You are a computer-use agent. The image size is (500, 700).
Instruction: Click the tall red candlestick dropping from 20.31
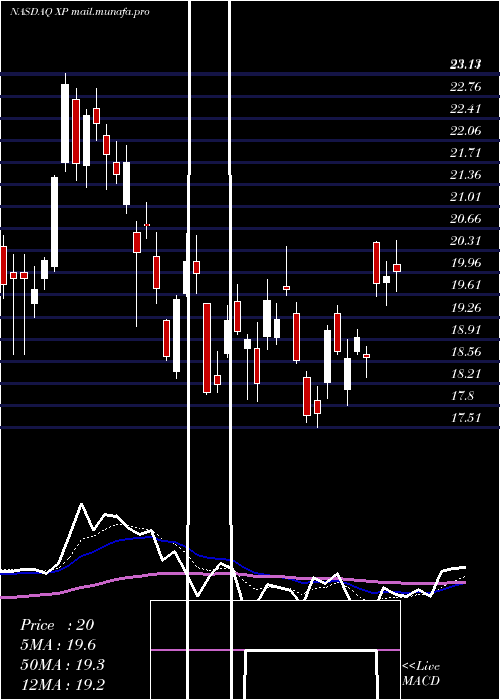coord(376,263)
